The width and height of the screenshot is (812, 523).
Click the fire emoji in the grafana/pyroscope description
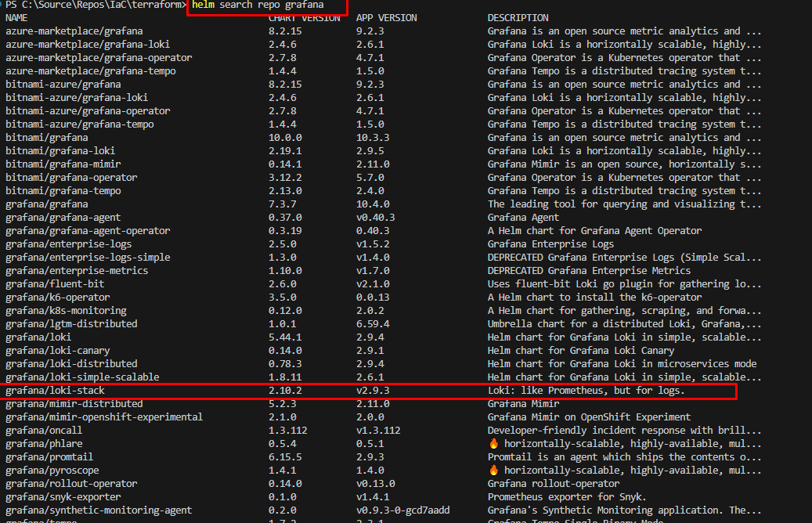pos(493,471)
